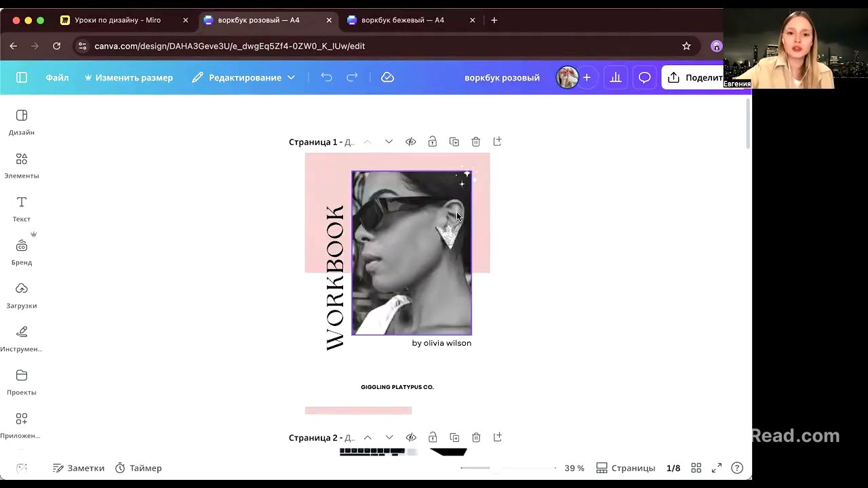The width and height of the screenshot is (868, 488).
Task: Duplicate page 1 (Страница 1)
Action: [454, 142]
